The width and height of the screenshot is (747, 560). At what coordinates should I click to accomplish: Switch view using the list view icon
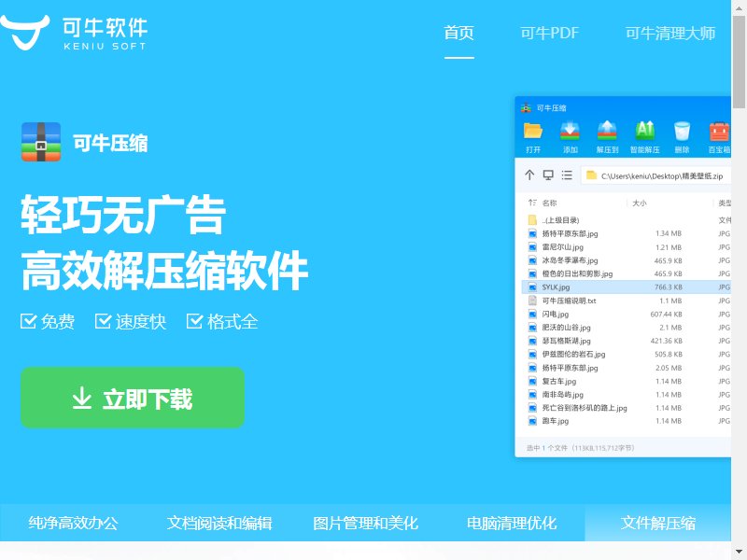567,175
